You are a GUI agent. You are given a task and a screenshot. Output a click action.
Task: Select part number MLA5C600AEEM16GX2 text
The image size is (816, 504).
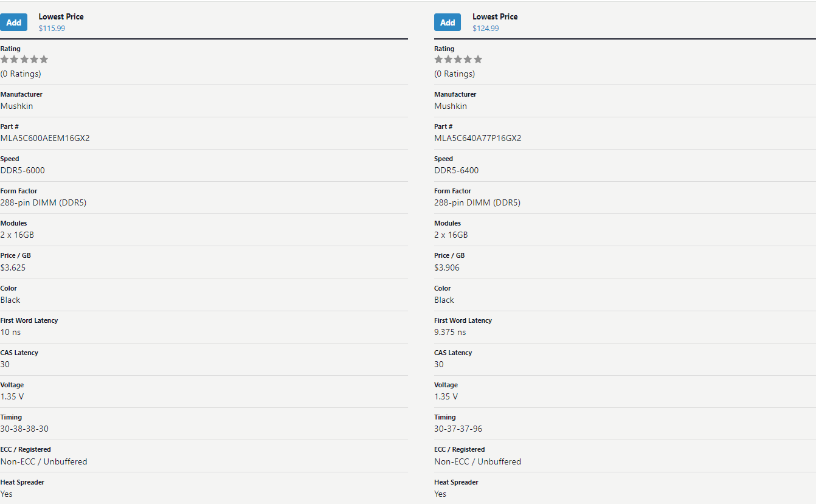click(45, 138)
